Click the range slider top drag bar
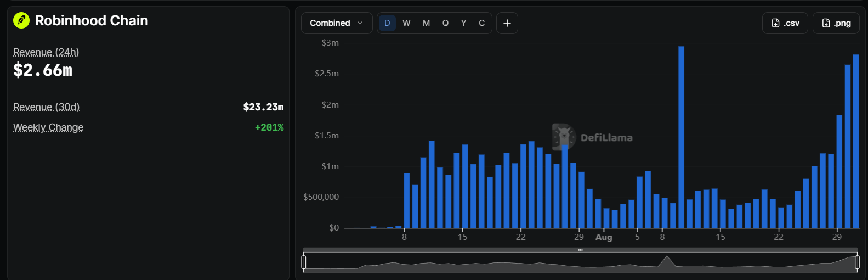This screenshot has width=868, height=280. (580, 250)
